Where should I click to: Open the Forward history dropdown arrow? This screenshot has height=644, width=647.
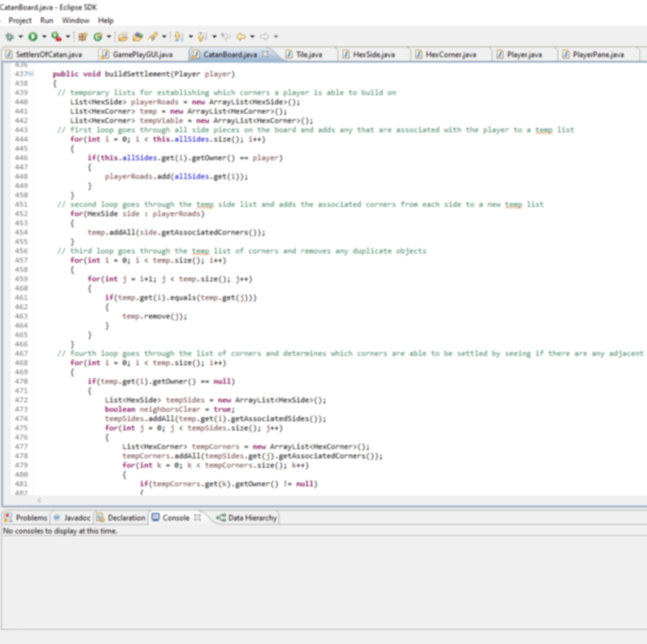[x=276, y=37]
